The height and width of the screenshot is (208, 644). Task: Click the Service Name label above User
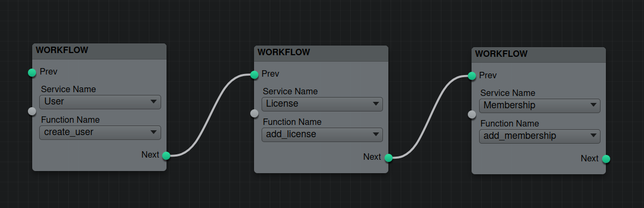click(x=69, y=90)
